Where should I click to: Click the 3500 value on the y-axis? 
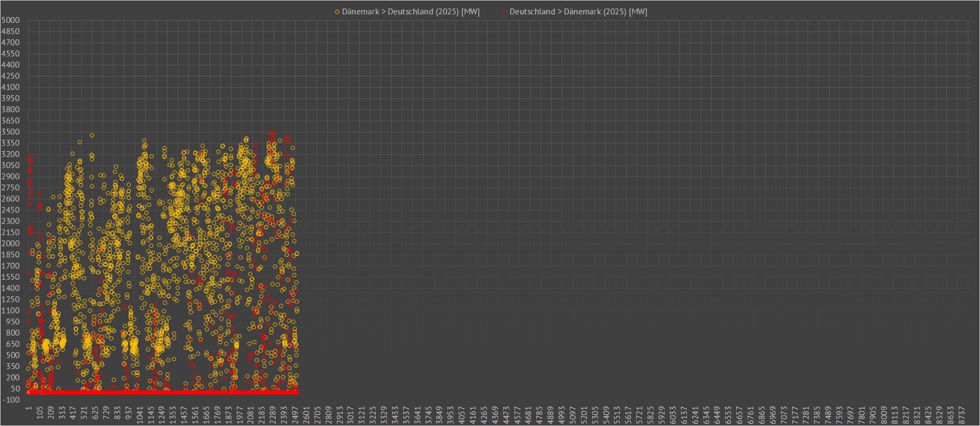(11, 132)
